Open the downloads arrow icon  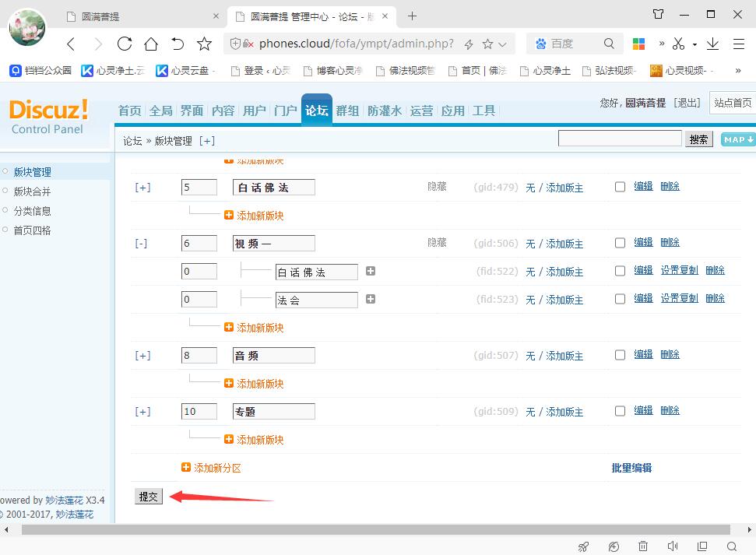click(712, 44)
